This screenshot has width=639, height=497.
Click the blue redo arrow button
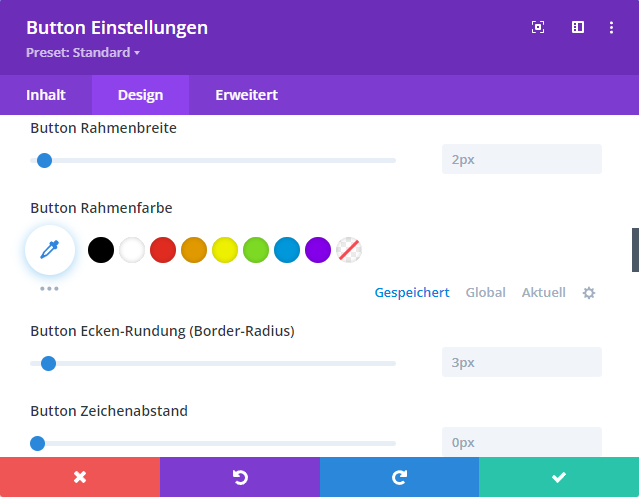399,477
